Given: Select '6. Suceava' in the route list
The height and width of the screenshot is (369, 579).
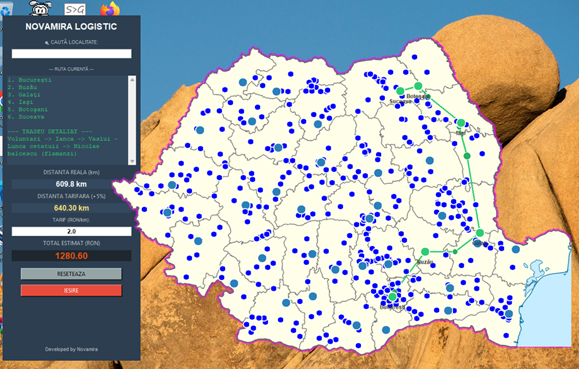Looking at the screenshot, I should point(26,117).
